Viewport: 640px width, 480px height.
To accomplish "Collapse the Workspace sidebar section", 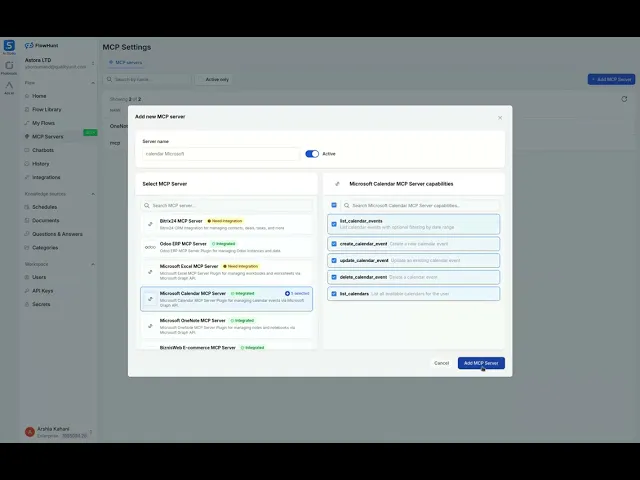I will tap(93, 264).
